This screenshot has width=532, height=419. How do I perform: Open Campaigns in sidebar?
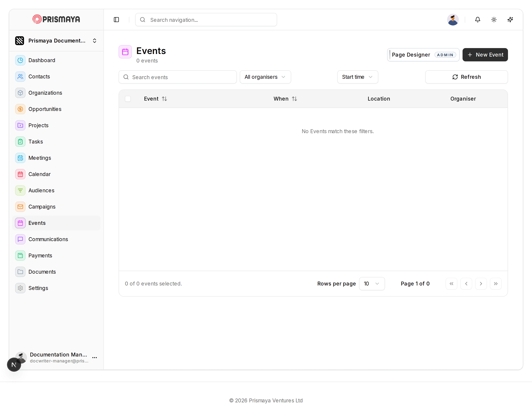tap(56, 207)
